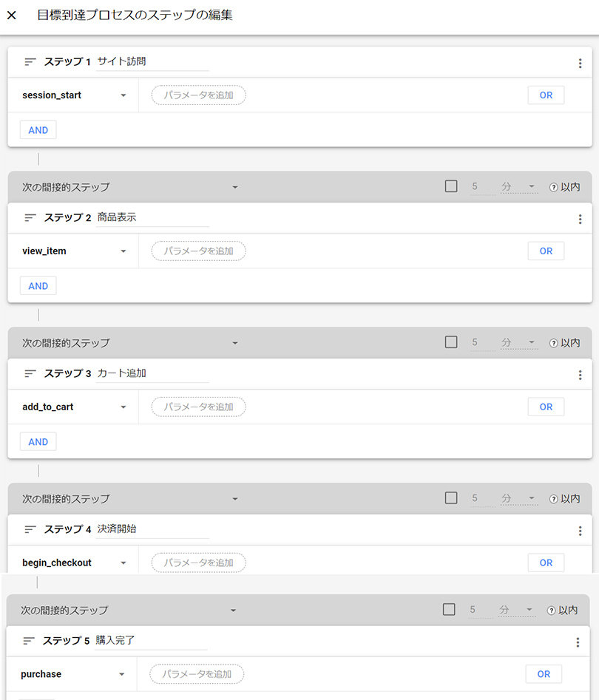Viewport: 599px width, 700px height.
Task: Open the three-dot menu for Step 3
Action: [580, 376]
